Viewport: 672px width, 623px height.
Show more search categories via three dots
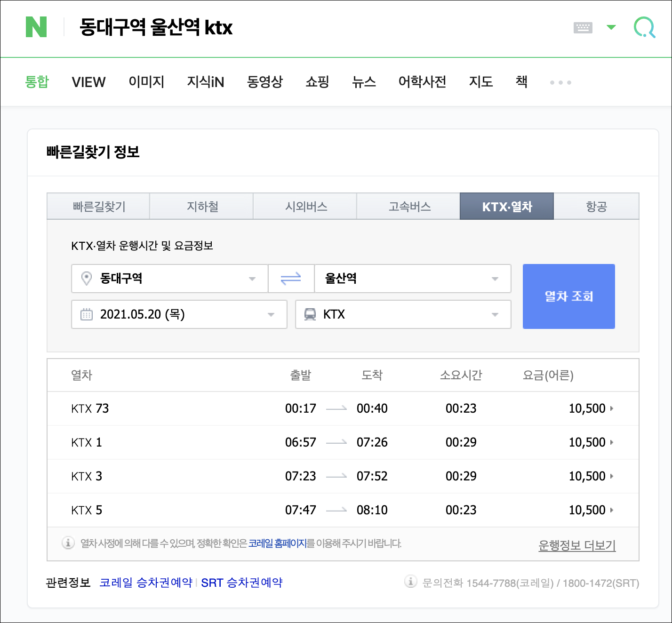(560, 82)
